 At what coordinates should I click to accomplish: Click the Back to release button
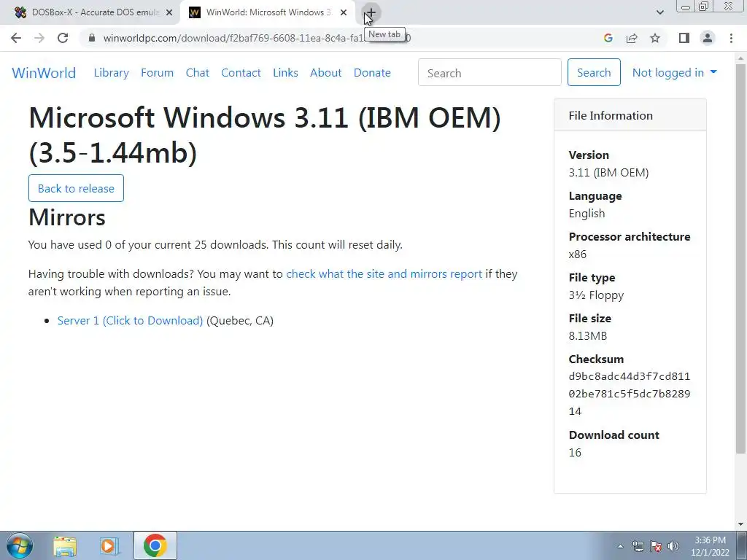[x=76, y=188]
